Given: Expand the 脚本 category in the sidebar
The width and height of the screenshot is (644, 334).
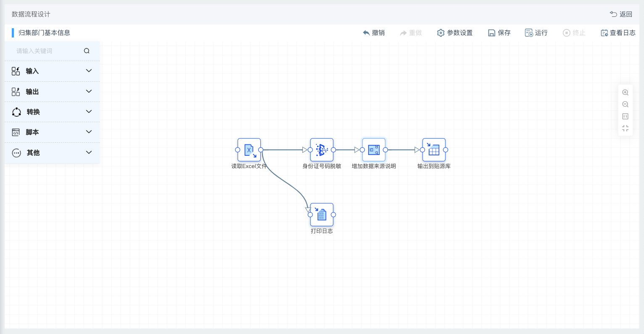Looking at the screenshot, I should [52, 132].
